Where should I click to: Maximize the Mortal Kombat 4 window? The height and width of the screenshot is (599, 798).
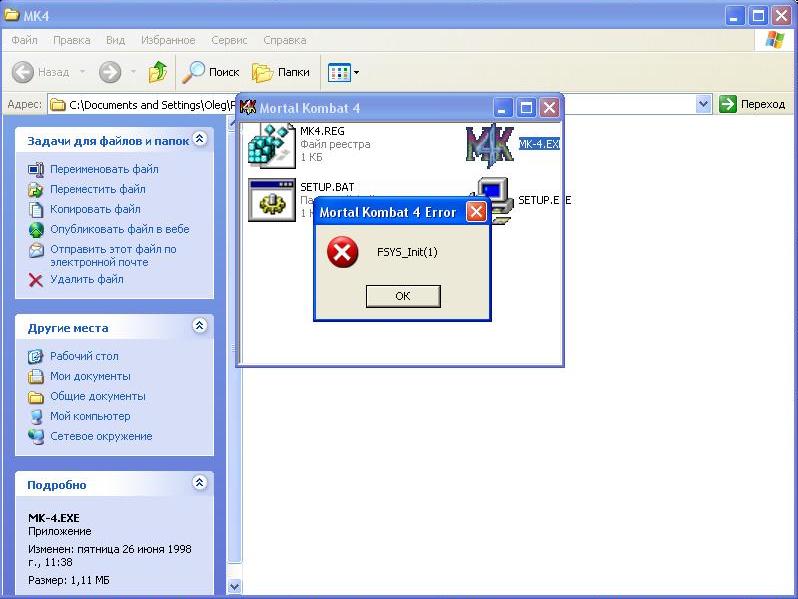click(526, 108)
